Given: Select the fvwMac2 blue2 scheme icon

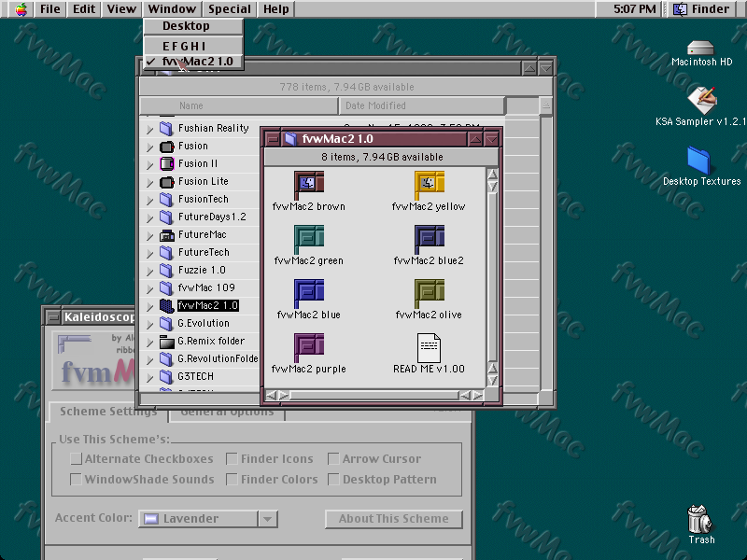Looking at the screenshot, I should (x=429, y=239).
